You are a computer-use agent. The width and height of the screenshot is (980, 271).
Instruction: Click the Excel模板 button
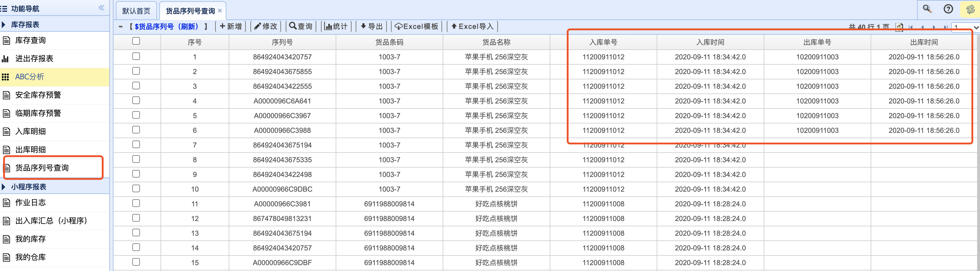(417, 26)
